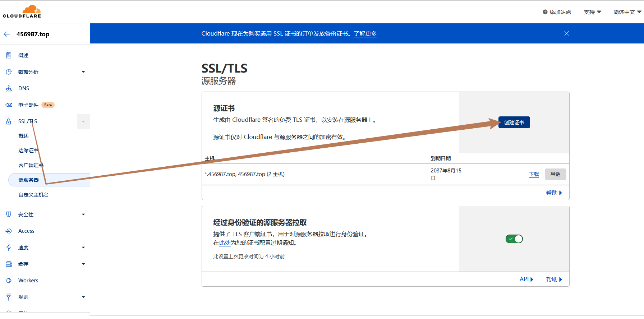Dismiss the blue SSL certificate banner
Screen dimensions: 644x319
[566, 33]
